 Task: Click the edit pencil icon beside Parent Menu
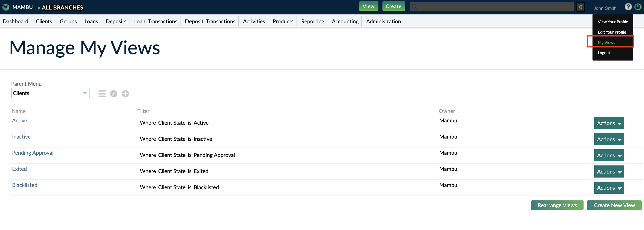pyautogui.click(x=114, y=94)
